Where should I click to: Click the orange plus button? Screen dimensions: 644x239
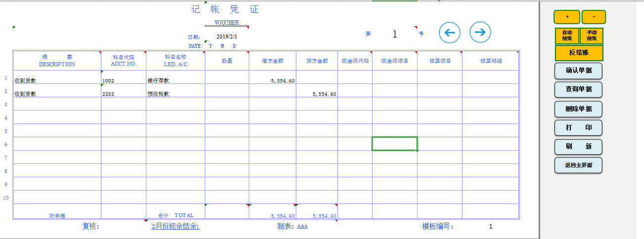tap(567, 17)
